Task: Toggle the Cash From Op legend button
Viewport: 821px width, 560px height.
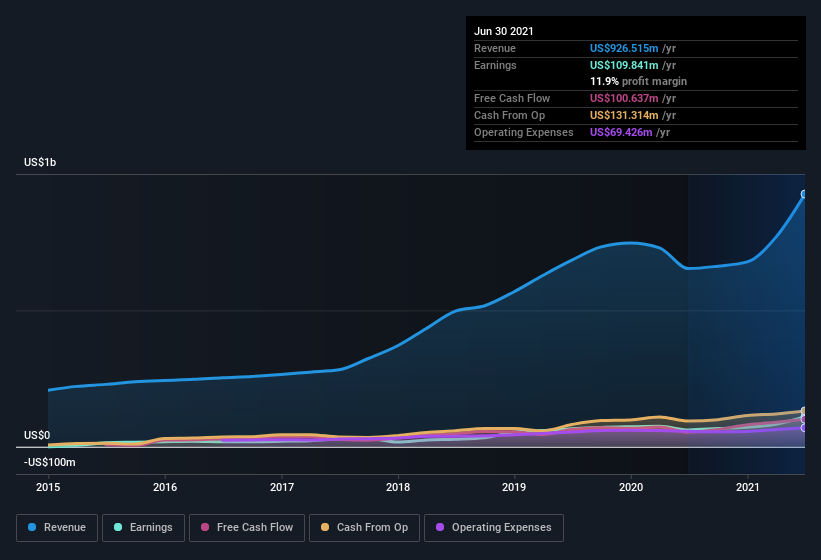Action: (x=364, y=528)
